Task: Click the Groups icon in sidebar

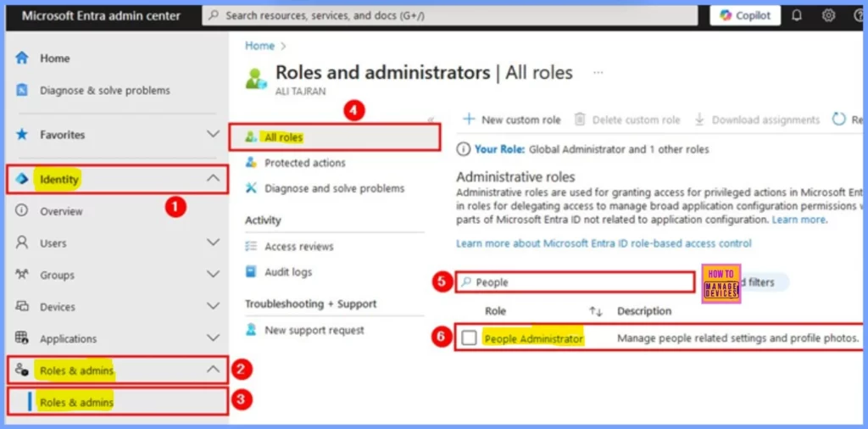Action: click(x=21, y=275)
